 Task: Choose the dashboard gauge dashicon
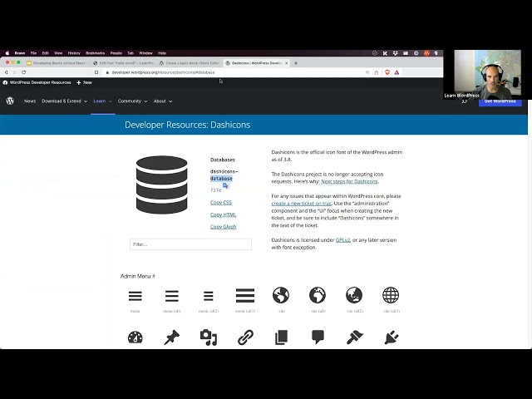(135, 337)
